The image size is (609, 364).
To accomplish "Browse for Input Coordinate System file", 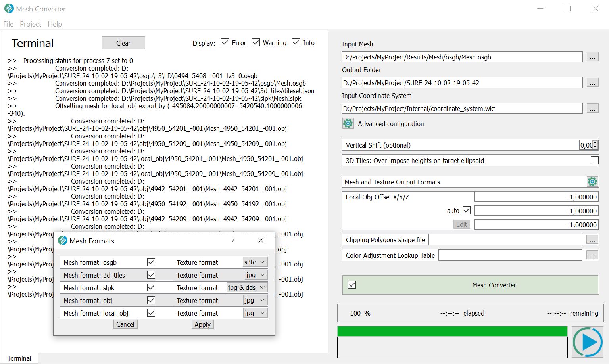I will click(x=592, y=108).
